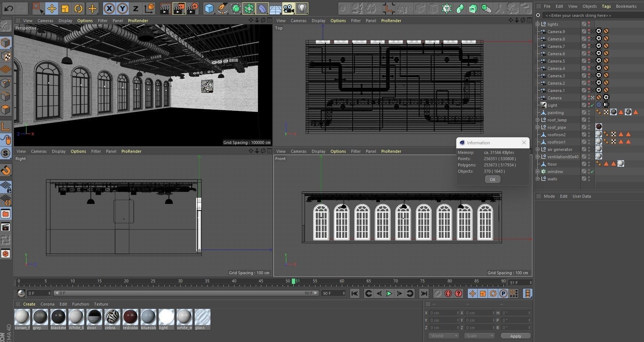Toggle layer visibility square for Camera.9
644x342 pixels.
(584, 32)
